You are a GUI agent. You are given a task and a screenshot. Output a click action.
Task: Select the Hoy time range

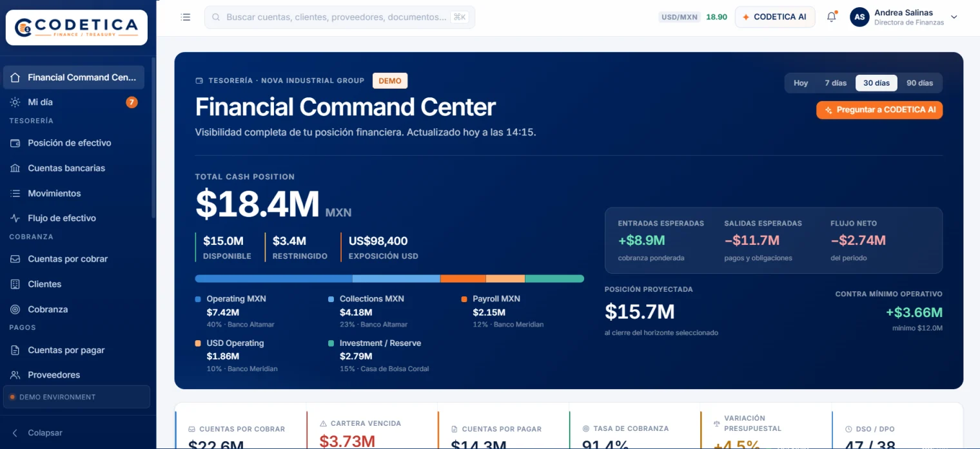[801, 83]
